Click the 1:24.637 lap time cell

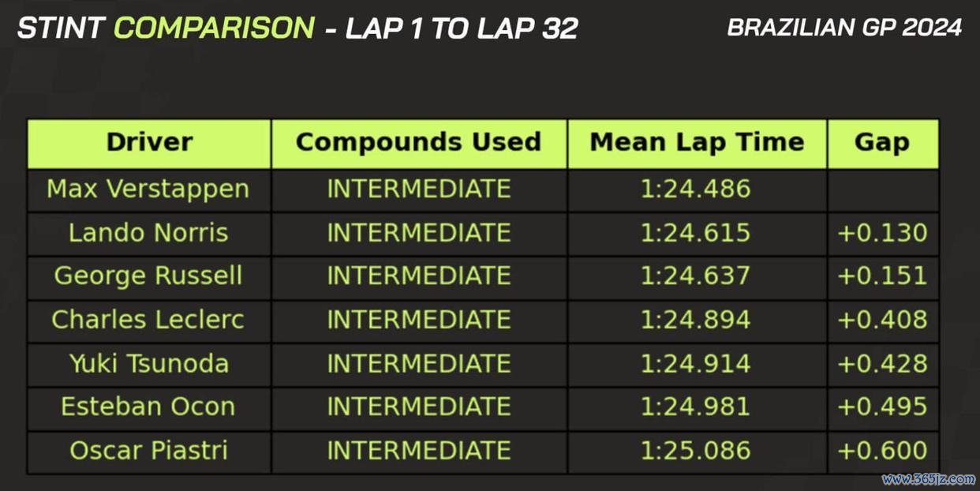(695, 276)
